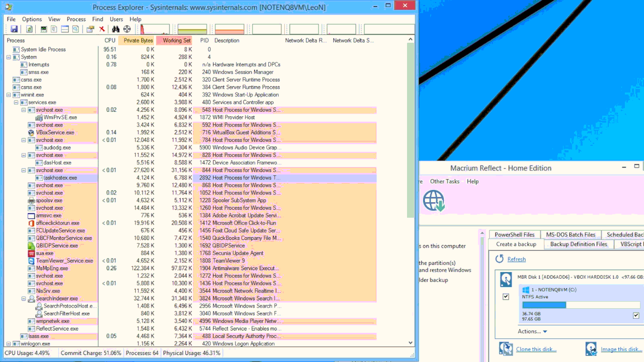Select the lsass.exe process row
This screenshot has height=362, width=644.
tap(191, 336)
